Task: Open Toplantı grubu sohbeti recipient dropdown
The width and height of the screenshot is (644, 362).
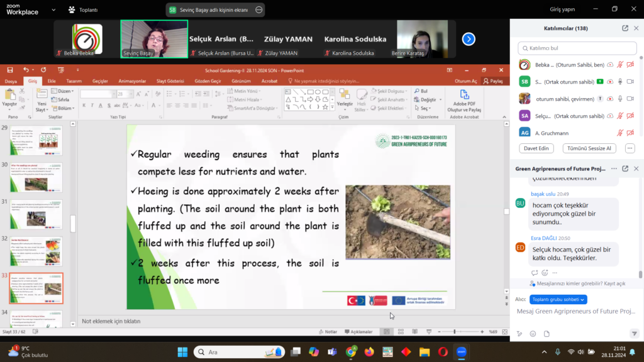Action: pos(558,299)
